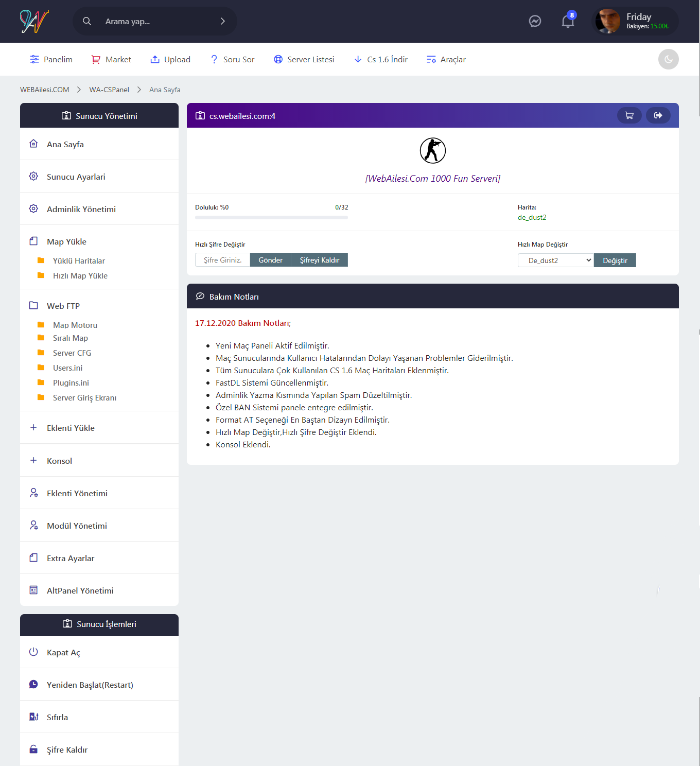The height and width of the screenshot is (766, 700).
Task: Open Server CFG sub-item
Action: point(72,353)
